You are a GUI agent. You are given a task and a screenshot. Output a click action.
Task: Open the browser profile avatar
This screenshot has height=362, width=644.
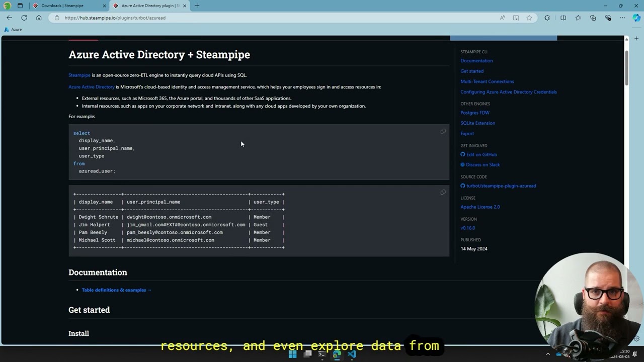tap(7, 6)
